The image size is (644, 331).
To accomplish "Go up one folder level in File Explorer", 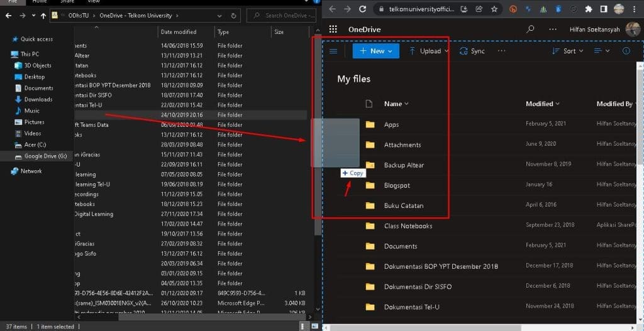I will 43,16.
